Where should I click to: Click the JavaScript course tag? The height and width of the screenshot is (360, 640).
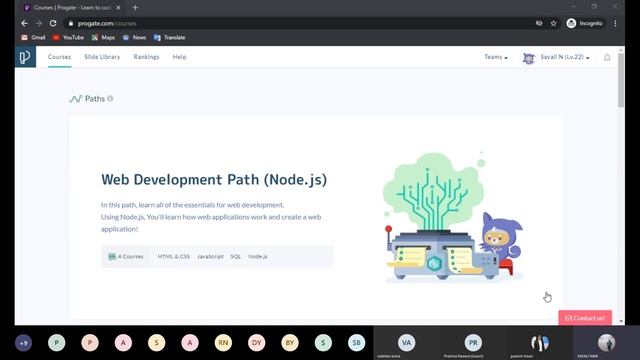click(x=210, y=256)
